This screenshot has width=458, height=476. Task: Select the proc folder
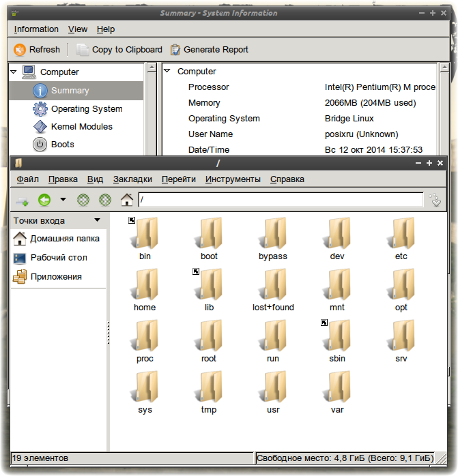pos(145,341)
